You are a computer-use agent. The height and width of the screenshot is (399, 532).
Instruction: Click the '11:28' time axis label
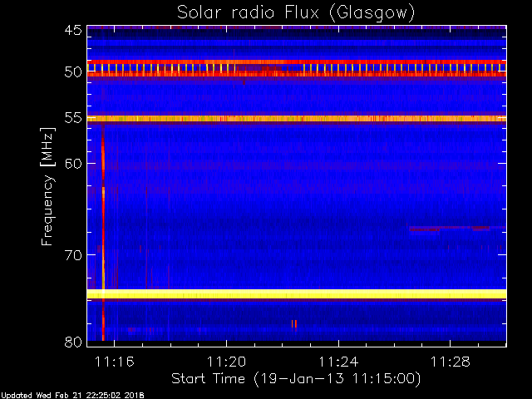click(451, 362)
